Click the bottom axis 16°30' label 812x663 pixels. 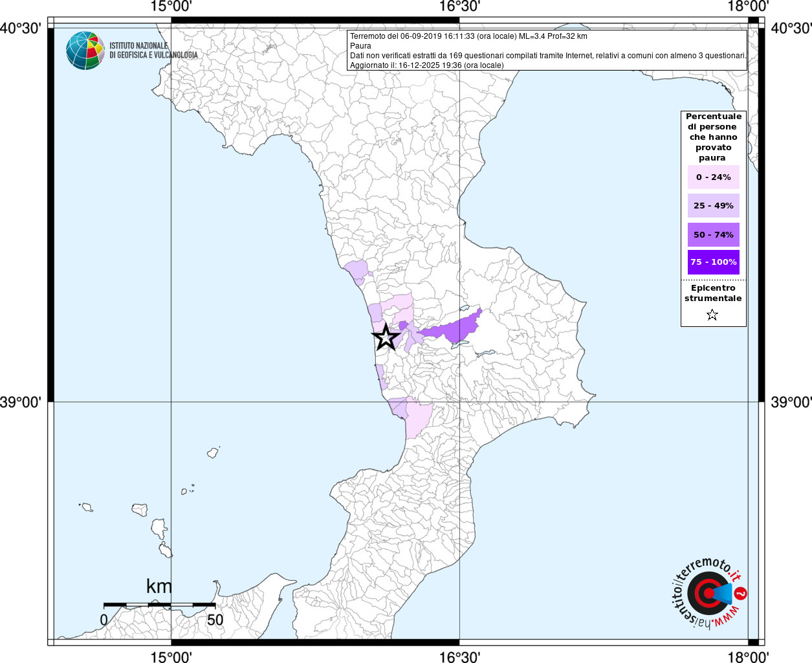(459, 657)
